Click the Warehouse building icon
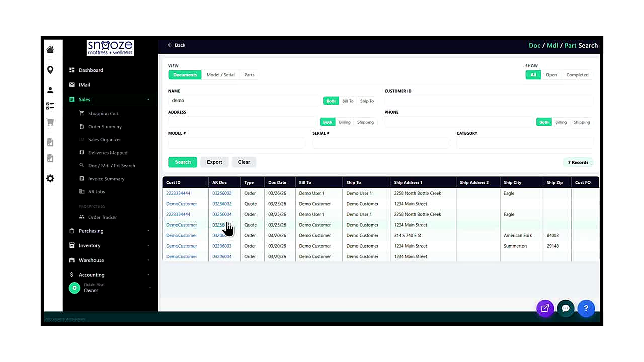The height and width of the screenshot is (362, 644). (72, 260)
